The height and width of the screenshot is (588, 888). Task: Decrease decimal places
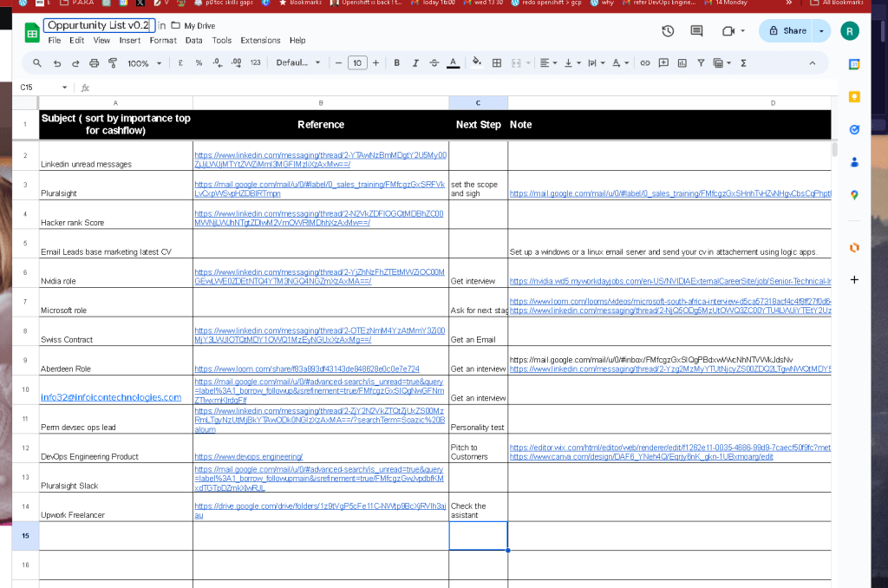click(218, 63)
